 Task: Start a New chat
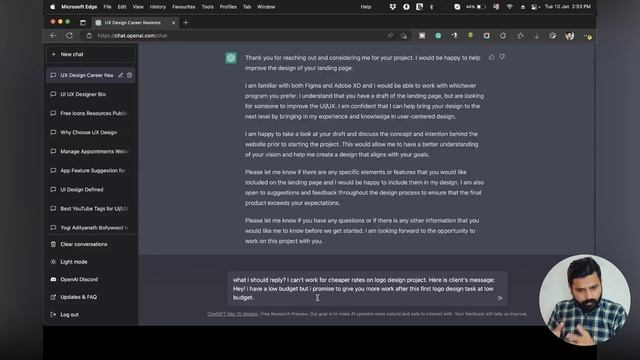(91, 54)
